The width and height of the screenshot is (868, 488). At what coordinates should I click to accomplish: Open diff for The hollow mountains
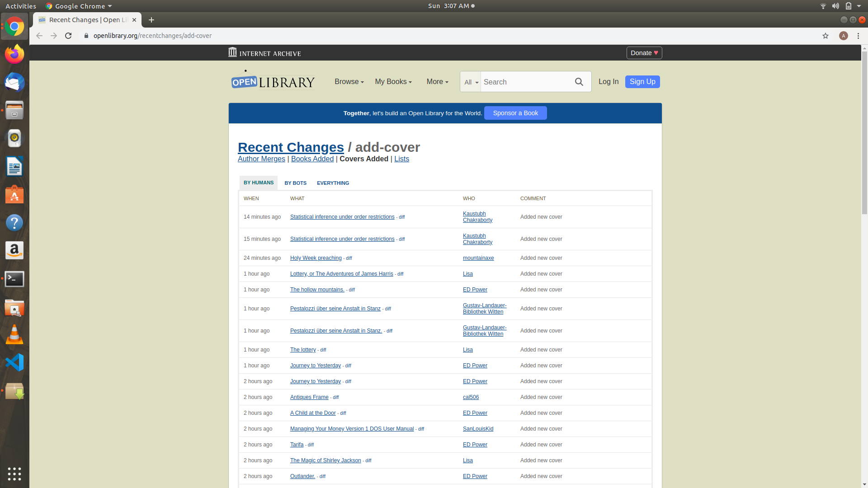(x=352, y=290)
